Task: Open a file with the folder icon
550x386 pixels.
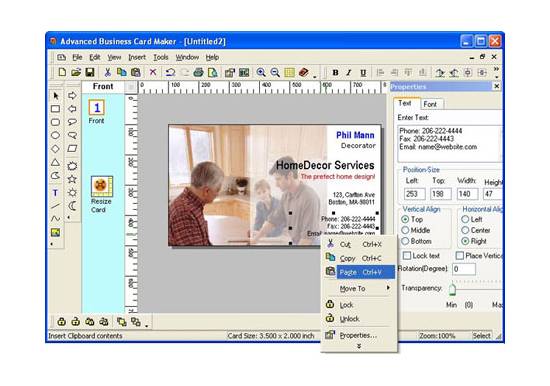Action: coord(76,72)
